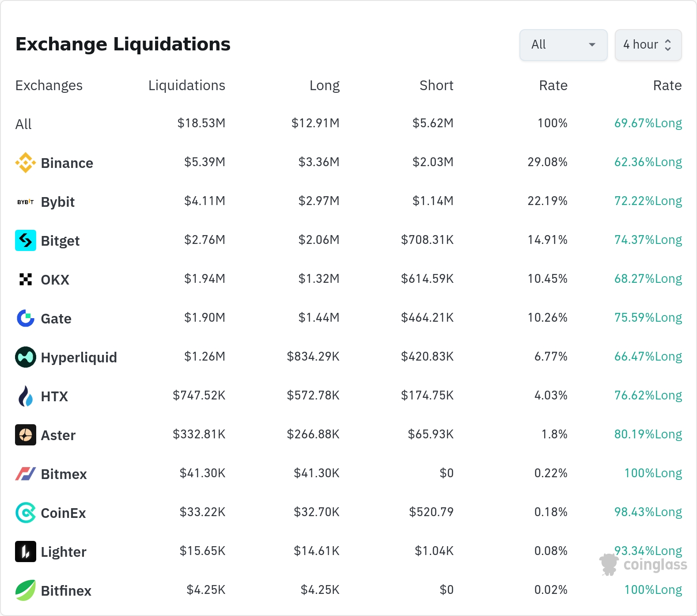The width and height of the screenshot is (697, 616).
Task: Click the dropdown arrow beside All
Action: click(x=592, y=45)
